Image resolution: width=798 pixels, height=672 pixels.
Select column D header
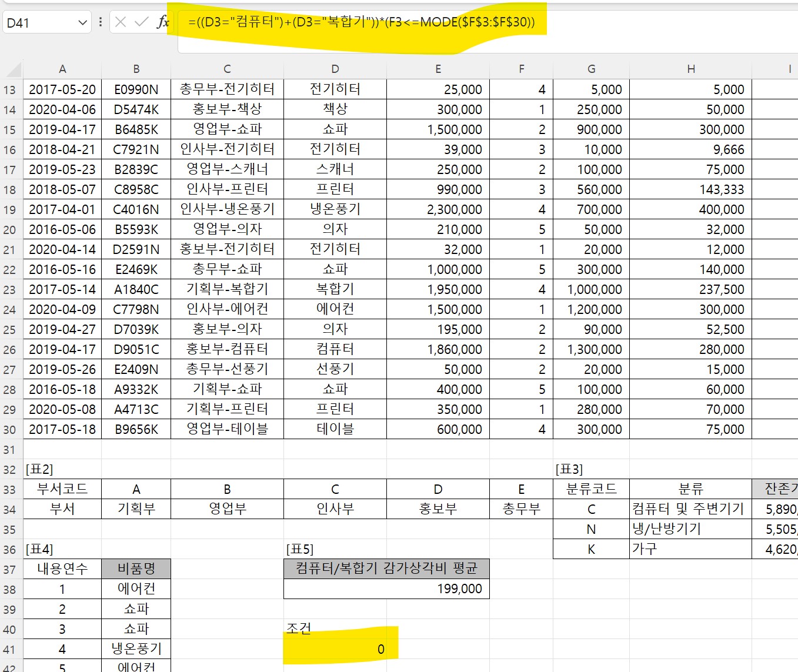tap(335, 69)
